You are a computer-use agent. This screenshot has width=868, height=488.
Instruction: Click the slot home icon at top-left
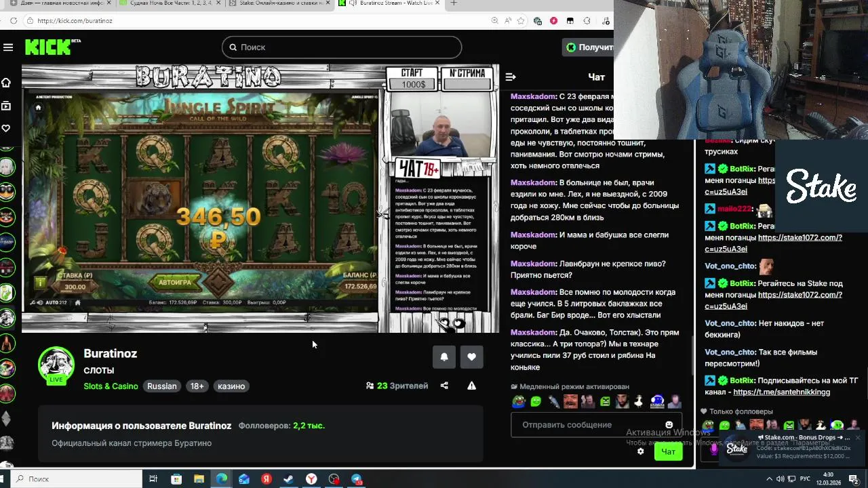(x=39, y=107)
